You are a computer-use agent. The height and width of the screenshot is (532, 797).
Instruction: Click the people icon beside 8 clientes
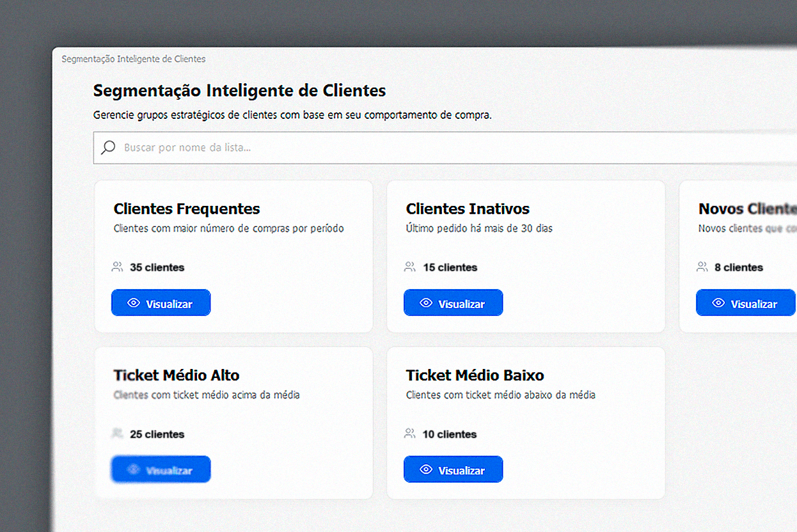pos(702,267)
